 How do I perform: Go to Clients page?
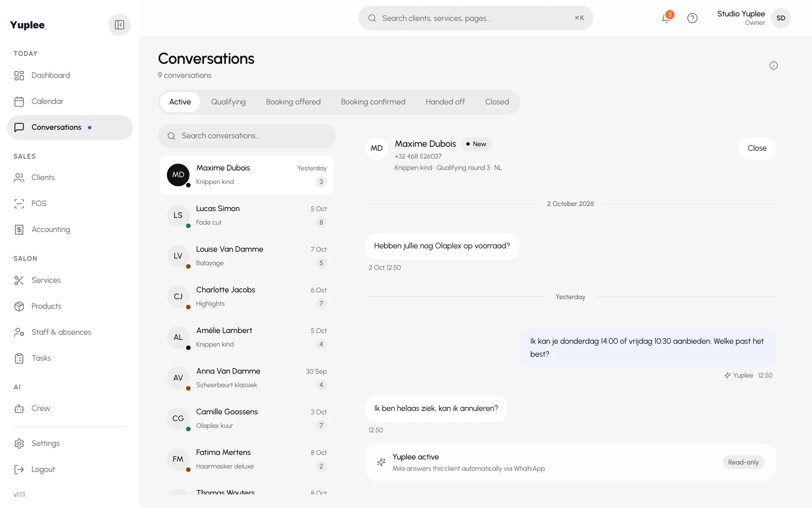click(70, 178)
